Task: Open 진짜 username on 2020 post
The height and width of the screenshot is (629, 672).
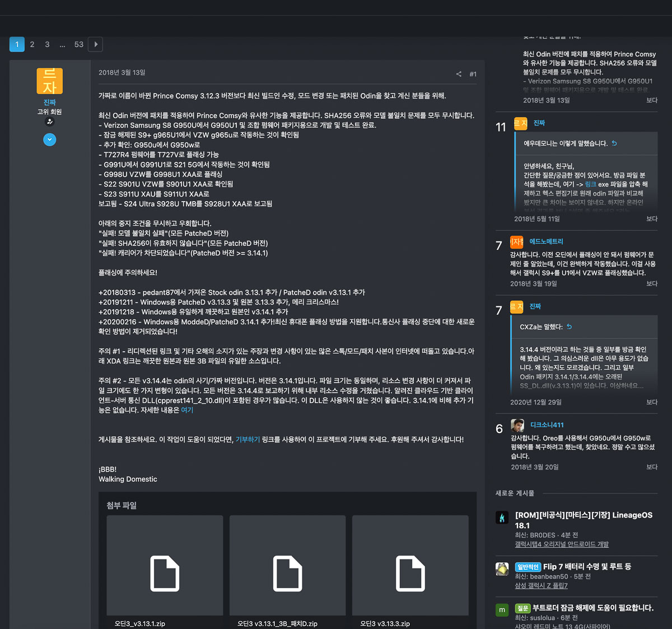Action: (535, 306)
